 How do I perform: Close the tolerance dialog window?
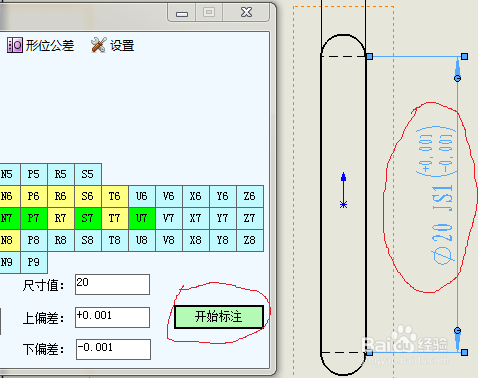click(246, 13)
